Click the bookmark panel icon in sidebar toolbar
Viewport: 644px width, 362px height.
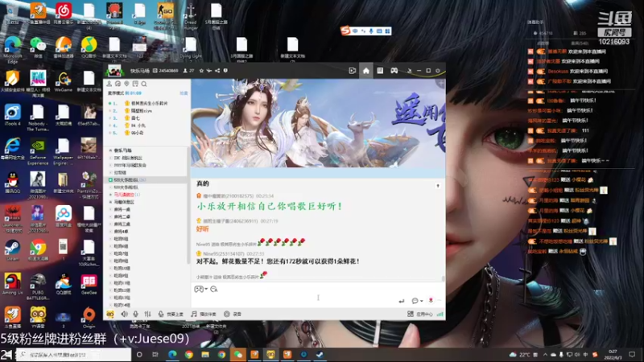pos(135,84)
